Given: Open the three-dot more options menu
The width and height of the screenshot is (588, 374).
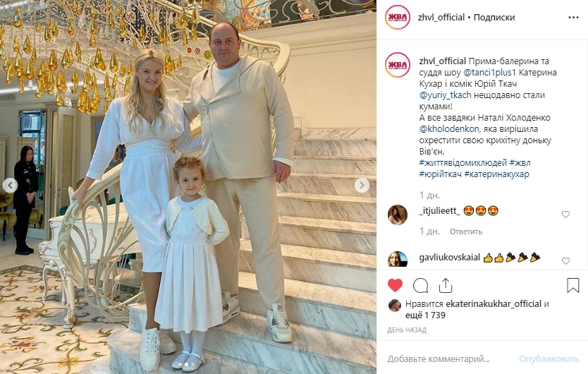Looking at the screenshot, I should (x=573, y=18).
